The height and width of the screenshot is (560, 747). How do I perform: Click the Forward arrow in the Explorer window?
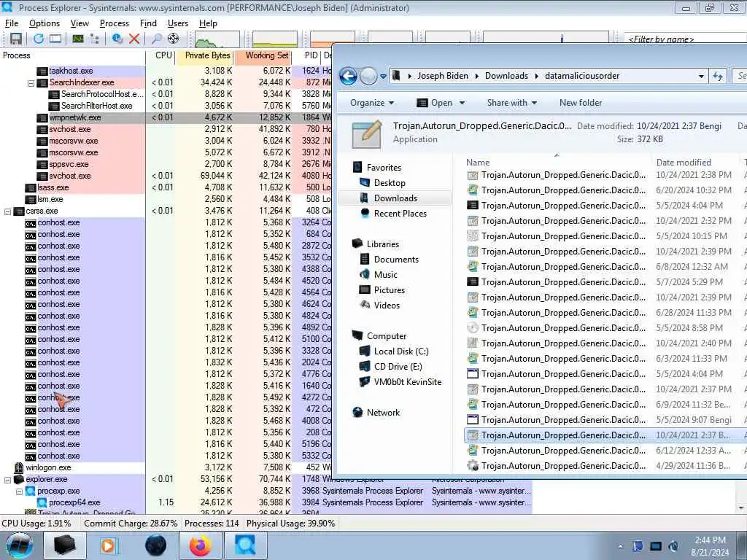coord(368,76)
